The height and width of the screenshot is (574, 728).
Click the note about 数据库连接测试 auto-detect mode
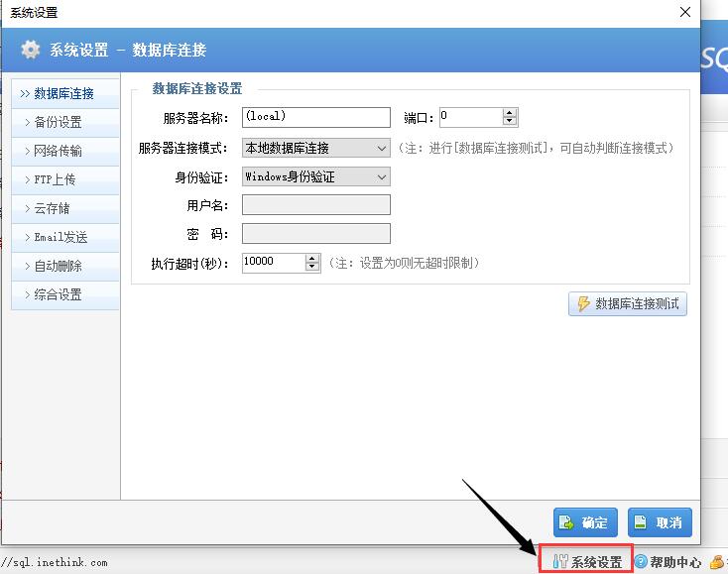[x=536, y=148]
